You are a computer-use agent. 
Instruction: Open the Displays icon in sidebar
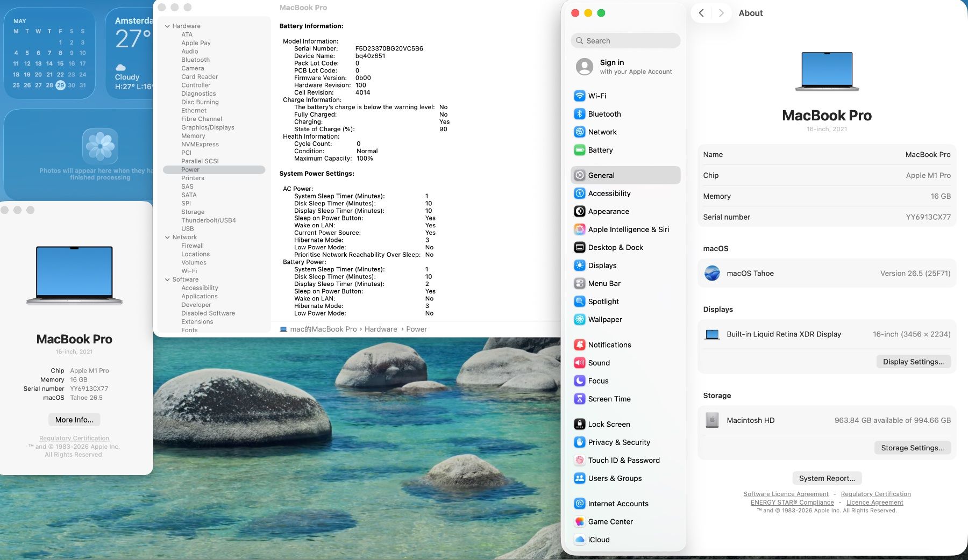[580, 265]
